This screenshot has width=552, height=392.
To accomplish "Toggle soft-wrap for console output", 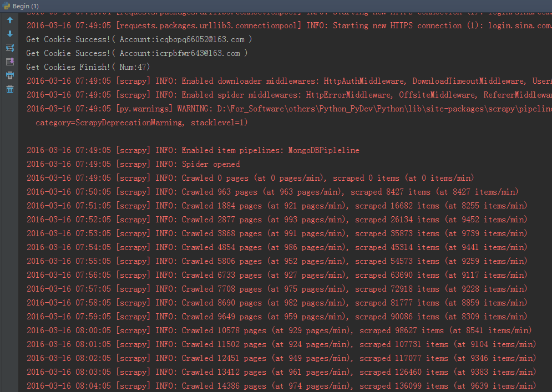I will pos(10,48).
